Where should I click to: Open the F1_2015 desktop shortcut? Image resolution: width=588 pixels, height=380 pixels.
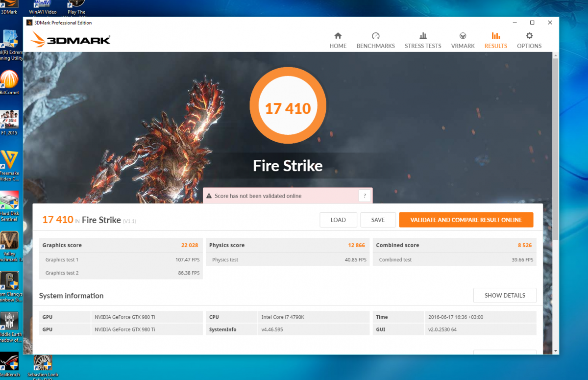click(x=9, y=123)
